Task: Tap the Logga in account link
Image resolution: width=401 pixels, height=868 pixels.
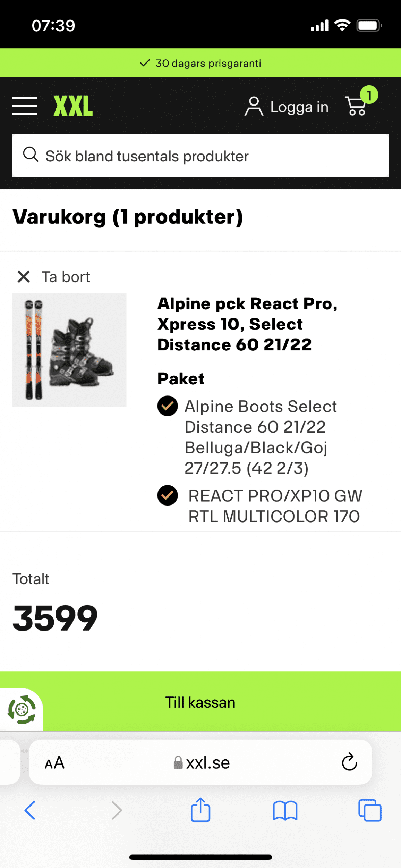Action: [287, 107]
